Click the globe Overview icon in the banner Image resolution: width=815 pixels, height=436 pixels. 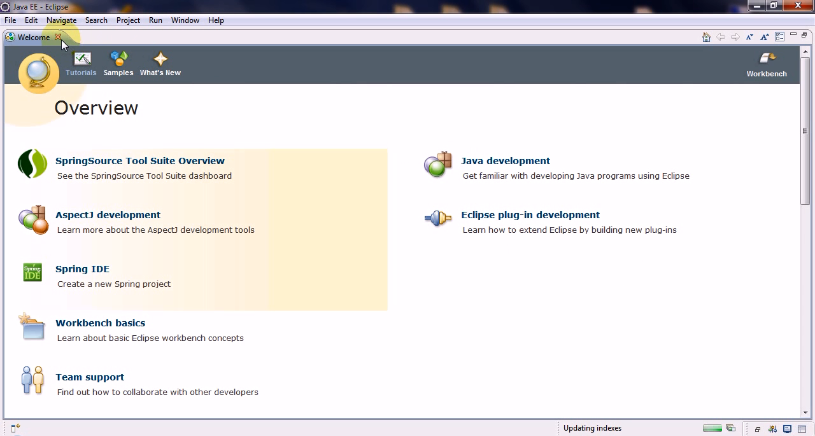38,74
